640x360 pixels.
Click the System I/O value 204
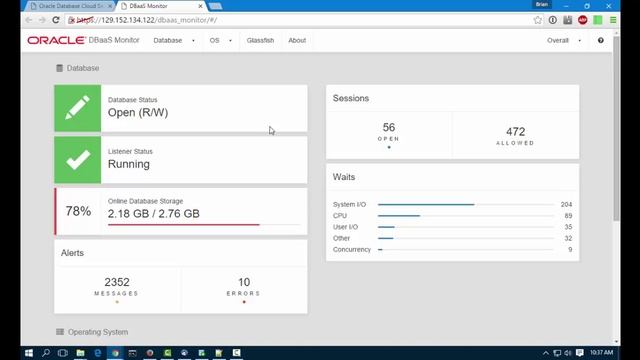pyautogui.click(x=566, y=204)
